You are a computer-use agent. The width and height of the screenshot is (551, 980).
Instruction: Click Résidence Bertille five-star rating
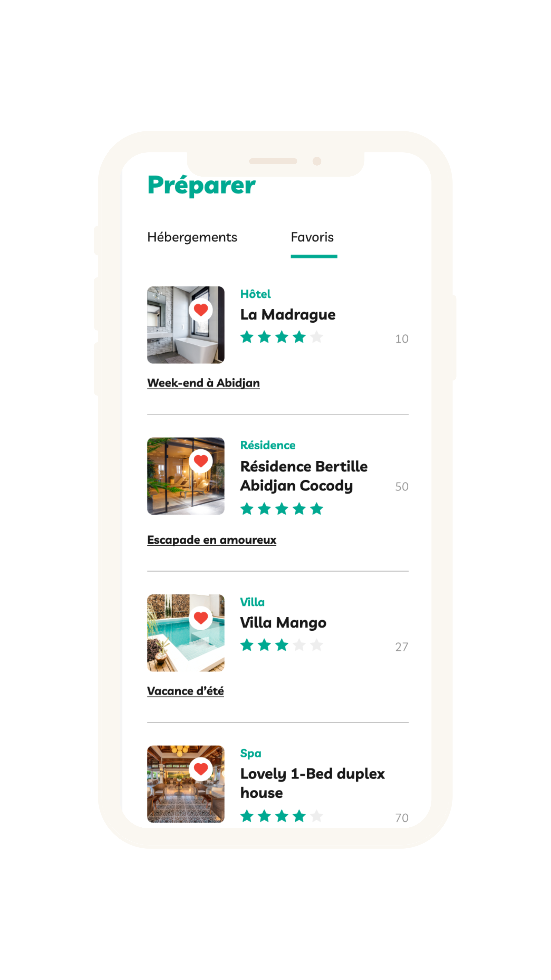coord(282,509)
